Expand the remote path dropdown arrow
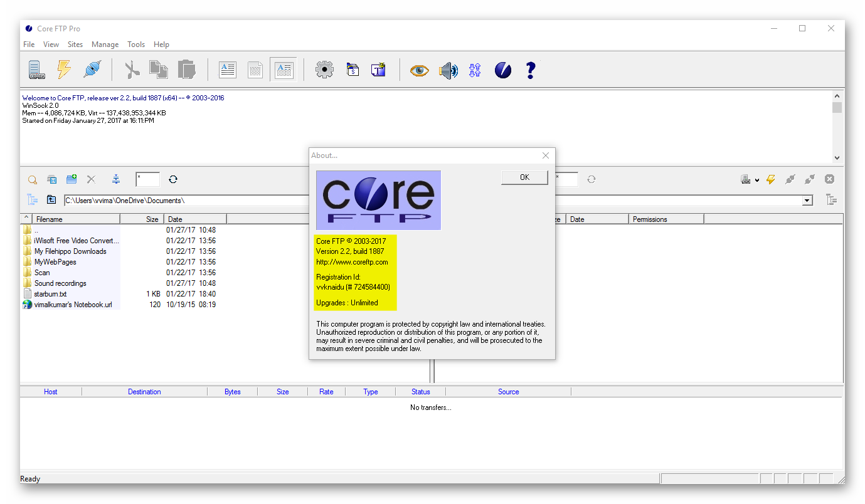The image size is (865, 504). click(808, 201)
